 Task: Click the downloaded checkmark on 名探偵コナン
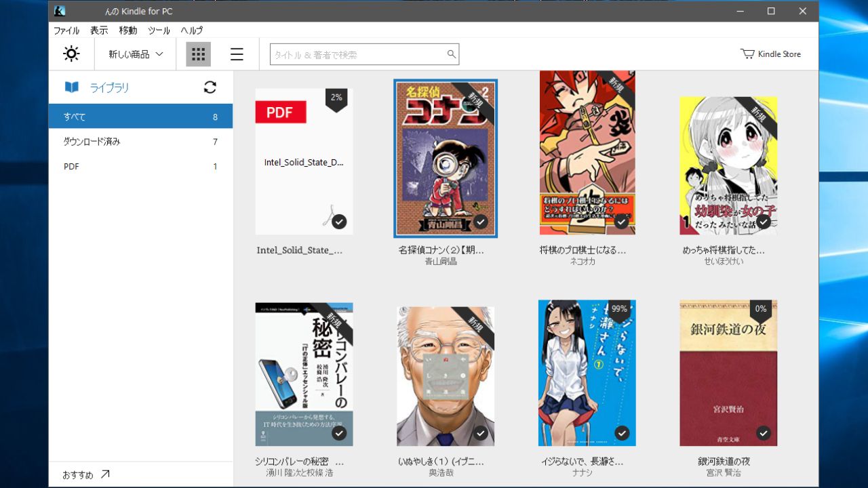(x=481, y=222)
